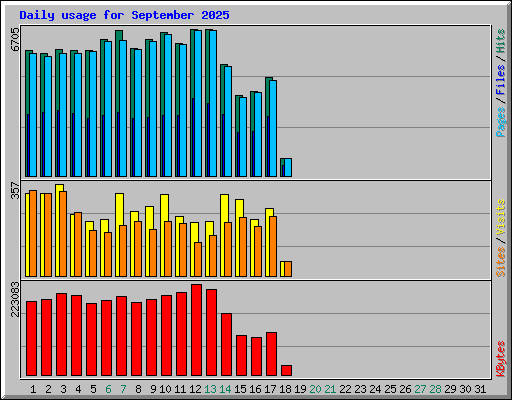Click the tallest red KBytes bar for day 12

(196, 330)
